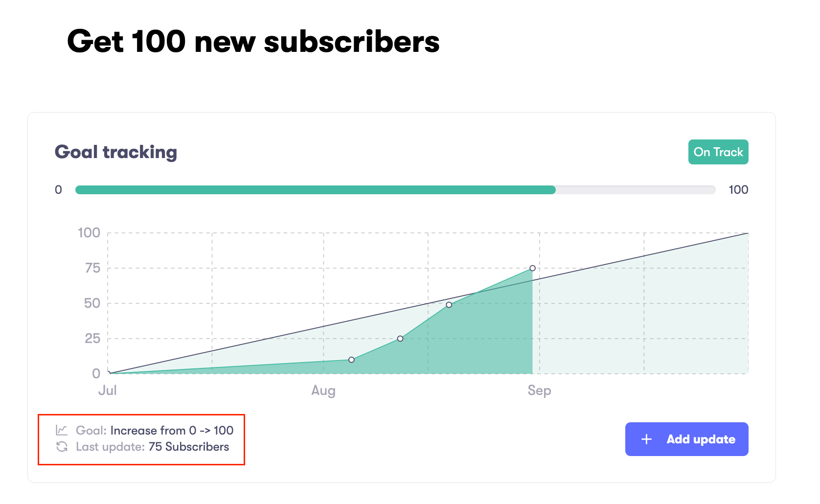This screenshot has height=504, width=820.
Task: Click the unfilled end of progress bar
Action: 636,190
